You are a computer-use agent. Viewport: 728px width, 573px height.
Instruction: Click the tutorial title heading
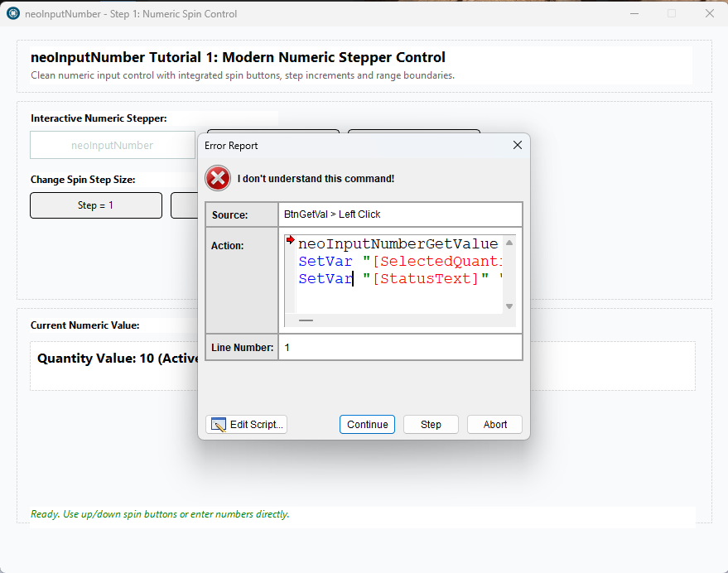coord(238,57)
